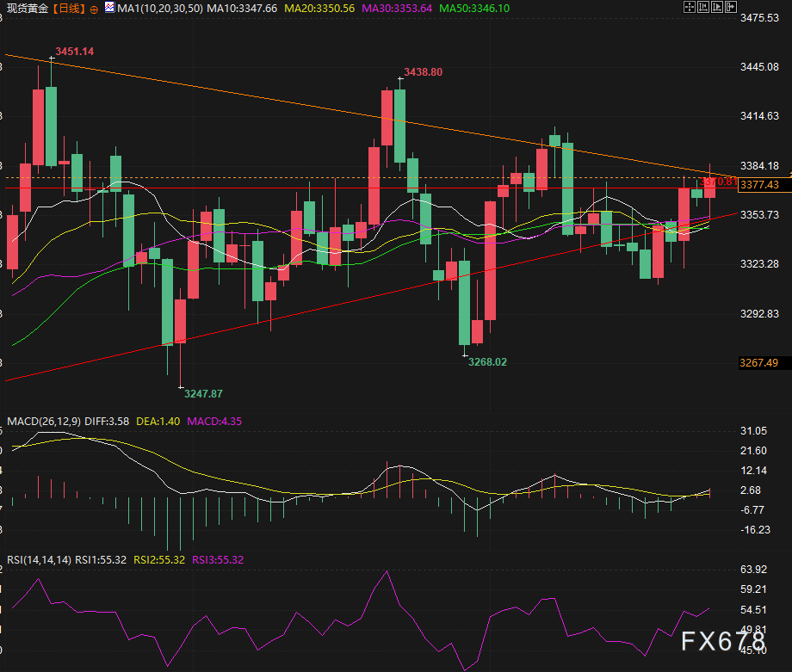The height and width of the screenshot is (672, 792).
Task: Open RSI(14,14,14) parameter settings
Action: [38, 559]
